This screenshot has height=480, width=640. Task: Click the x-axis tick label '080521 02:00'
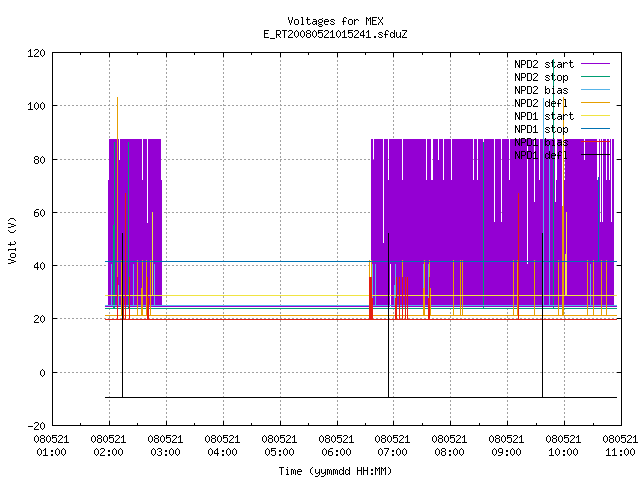coord(109,446)
